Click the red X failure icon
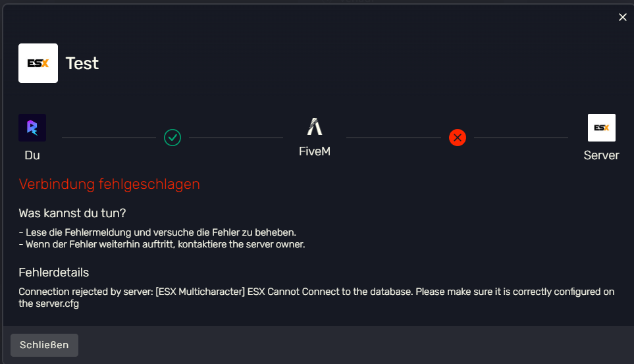Viewport: 634px width, 364px height. [x=458, y=138]
